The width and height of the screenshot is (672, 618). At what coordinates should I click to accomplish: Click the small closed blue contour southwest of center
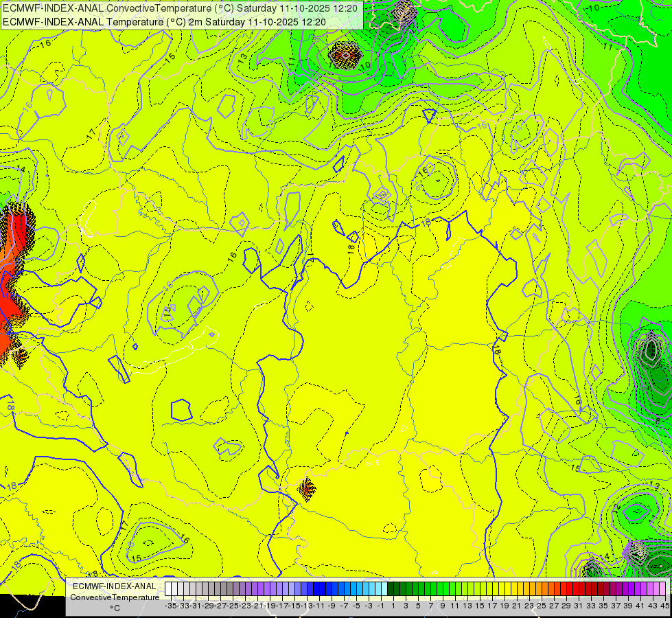181,411
